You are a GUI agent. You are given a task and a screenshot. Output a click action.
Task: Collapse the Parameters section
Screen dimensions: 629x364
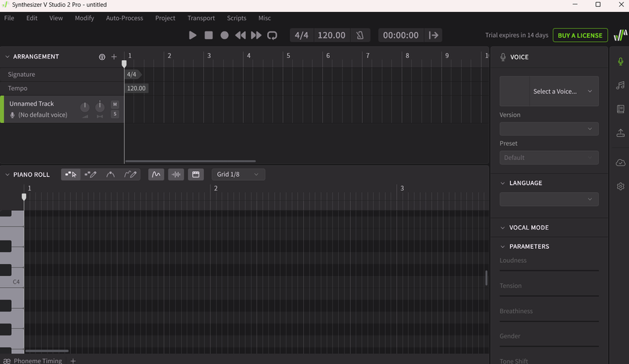coord(503,246)
